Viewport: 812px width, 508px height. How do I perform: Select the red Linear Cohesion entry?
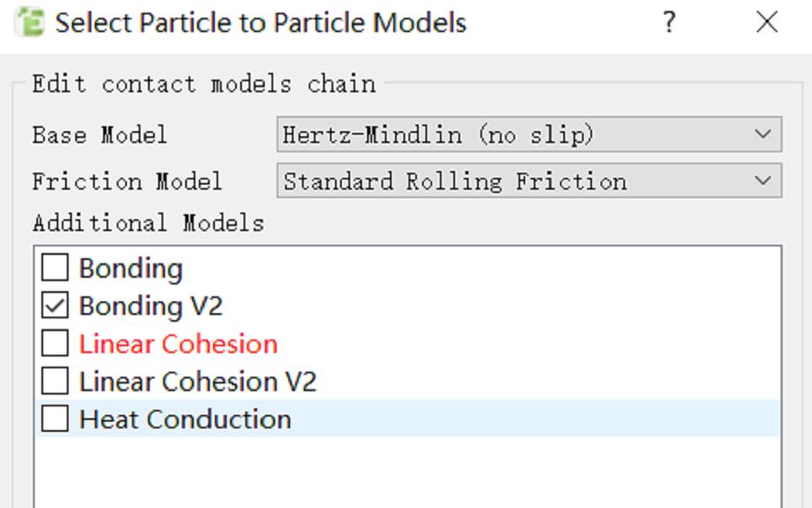tap(178, 344)
